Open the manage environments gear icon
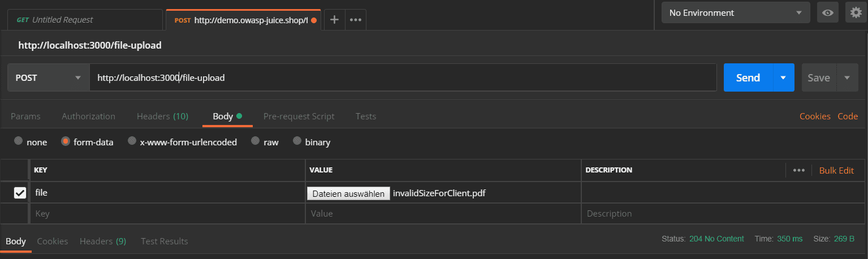Image resolution: width=868 pixels, height=259 pixels. click(x=856, y=12)
